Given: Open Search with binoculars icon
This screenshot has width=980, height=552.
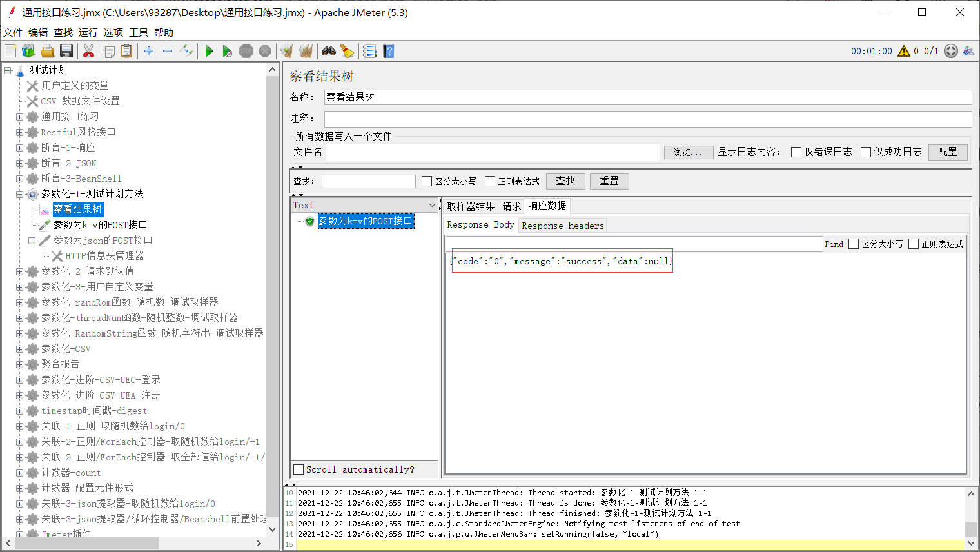Looking at the screenshot, I should pos(329,51).
